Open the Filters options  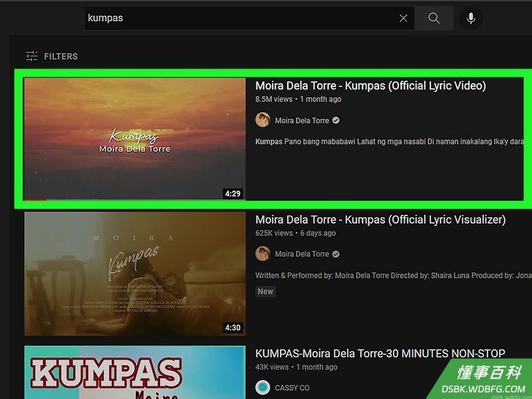click(x=52, y=56)
